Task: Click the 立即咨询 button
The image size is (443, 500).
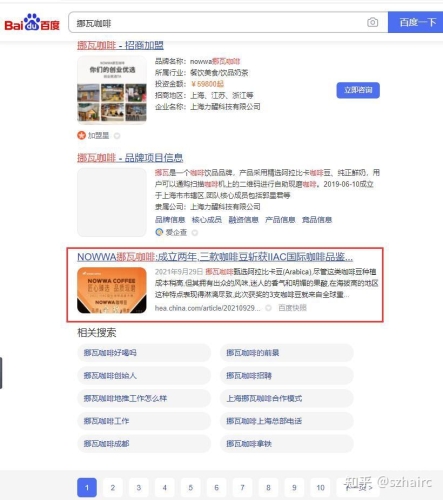Action: coord(358,90)
